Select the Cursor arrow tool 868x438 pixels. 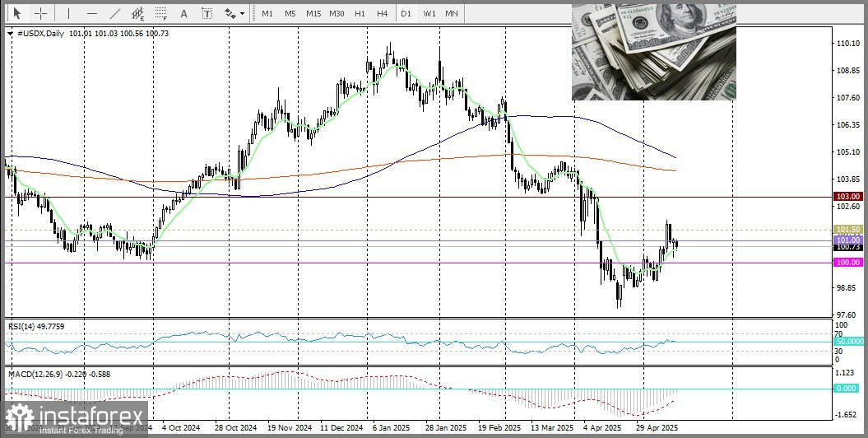(x=16, y=13)
